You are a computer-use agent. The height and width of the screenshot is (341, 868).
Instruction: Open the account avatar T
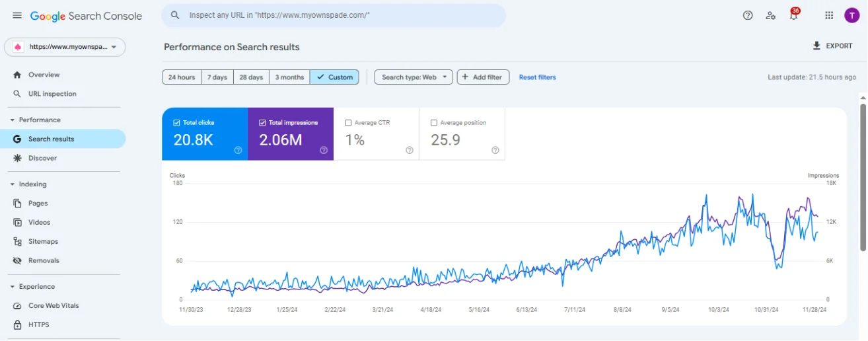(851, 15)
